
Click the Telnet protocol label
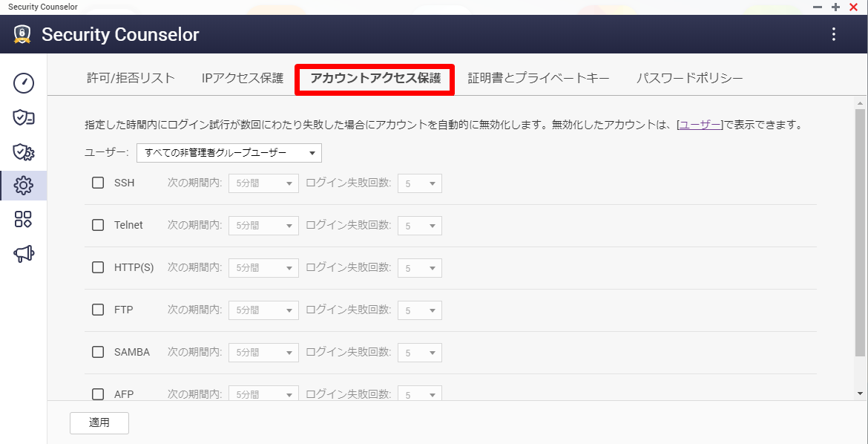(x=128, y=225)
